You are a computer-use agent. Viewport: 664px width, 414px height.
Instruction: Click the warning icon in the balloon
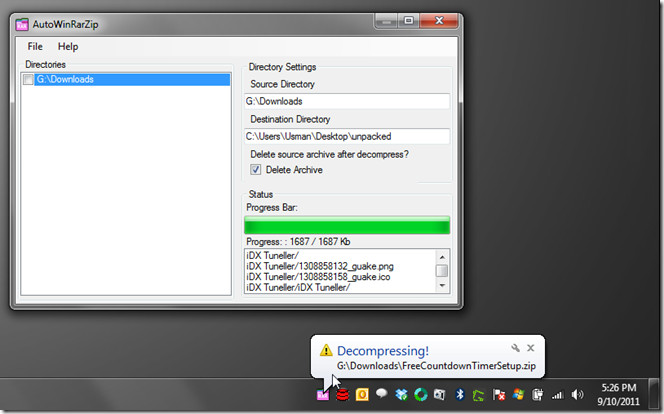click(x=326, y=350)
